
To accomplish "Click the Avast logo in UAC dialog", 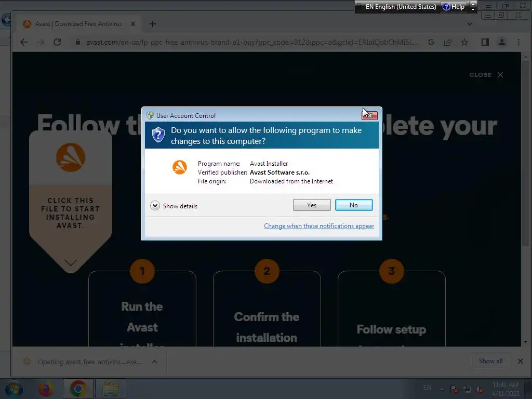I will tap(179, 167).
